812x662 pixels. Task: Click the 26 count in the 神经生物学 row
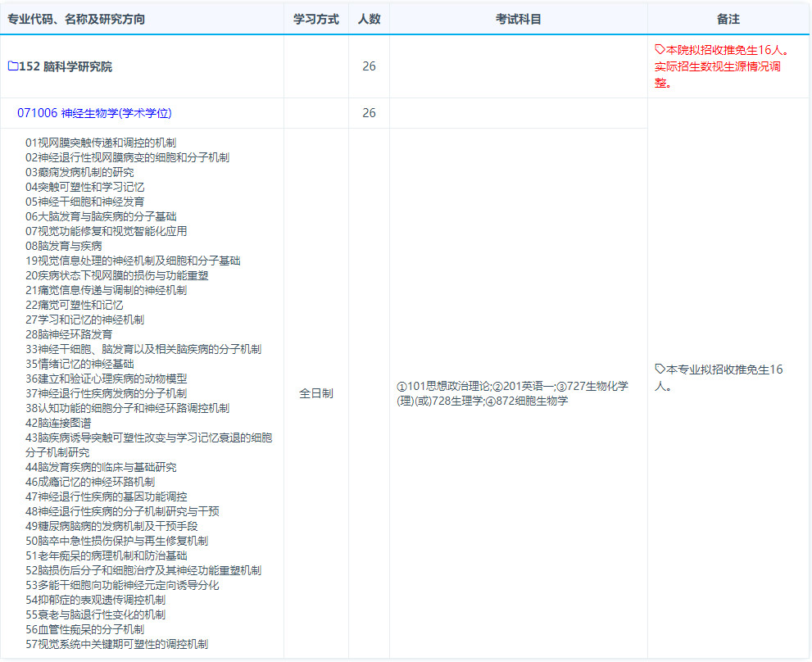pyautogui.click(x=369, y=113)
